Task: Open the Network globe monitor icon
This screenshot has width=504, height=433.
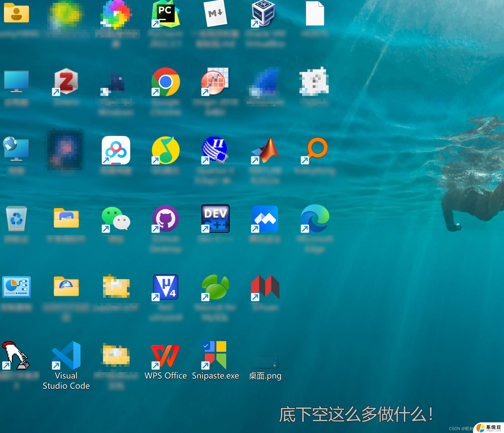Action: pyautogui.click(x=16, y=149)
